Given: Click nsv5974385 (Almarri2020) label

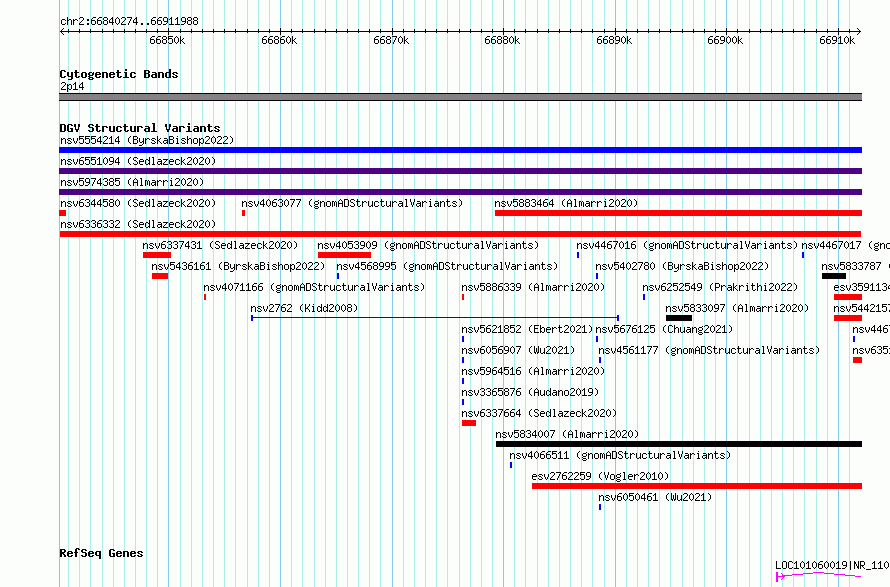Looking at the screenshot, I should pyautogui.click(x=132, y=182).
